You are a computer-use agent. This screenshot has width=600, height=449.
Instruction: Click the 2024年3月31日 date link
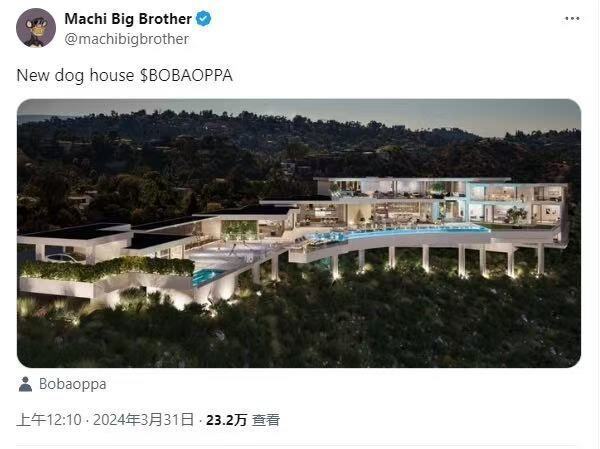143,420
